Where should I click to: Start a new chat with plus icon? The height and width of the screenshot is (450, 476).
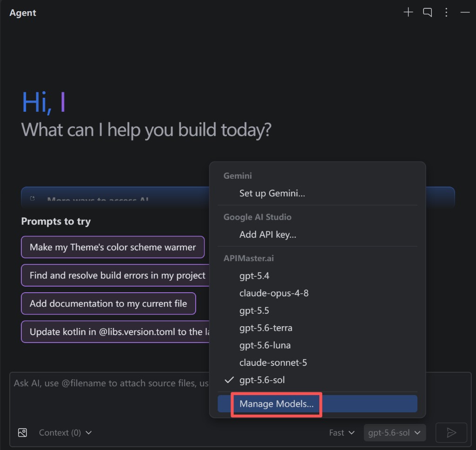(408, 12)
